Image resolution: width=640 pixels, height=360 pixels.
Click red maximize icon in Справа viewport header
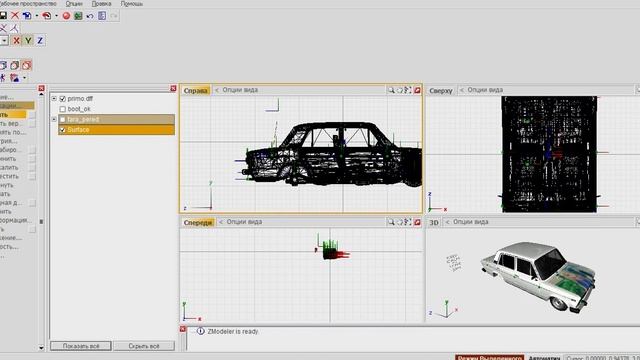coord(417,90)
